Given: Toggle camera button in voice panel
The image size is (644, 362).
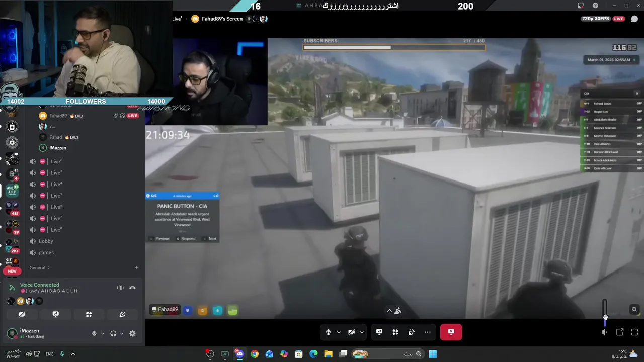Looking at the screenshot, I should (22, 314).
